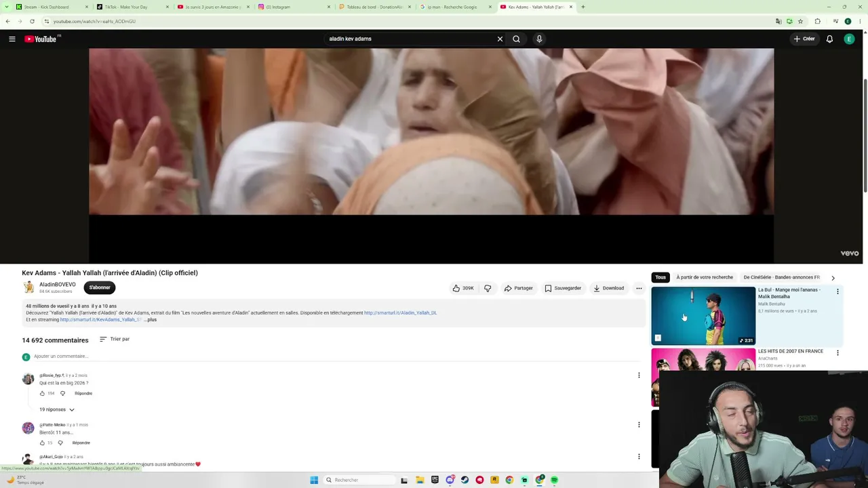Open options for the @Patte-Meiko comment
The width and height of the screenshot is (868, 488).
(639, 425)
